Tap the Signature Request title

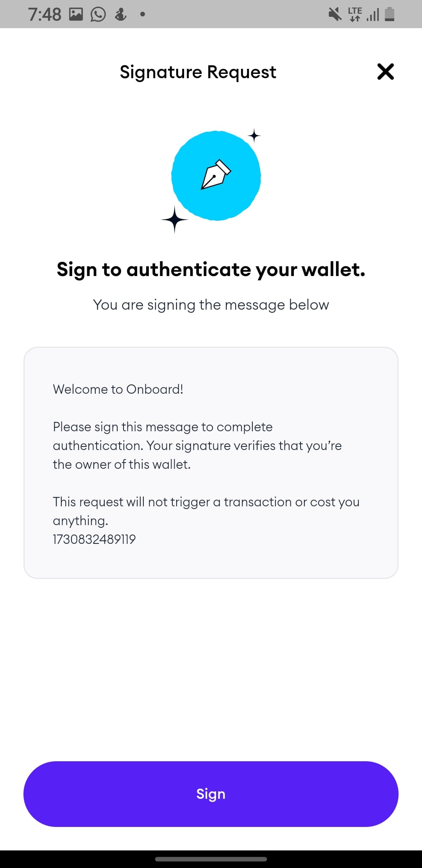198,72
